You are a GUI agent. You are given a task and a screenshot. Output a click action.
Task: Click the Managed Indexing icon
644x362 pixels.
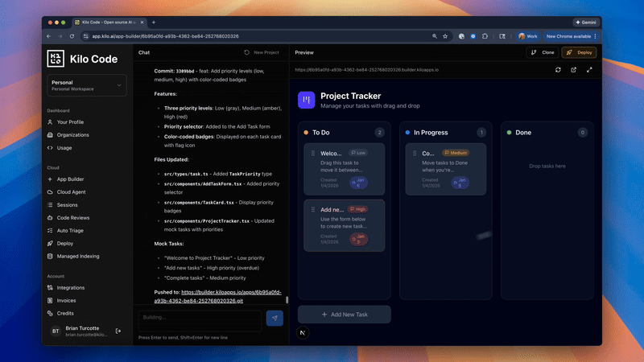pos(50,256)
